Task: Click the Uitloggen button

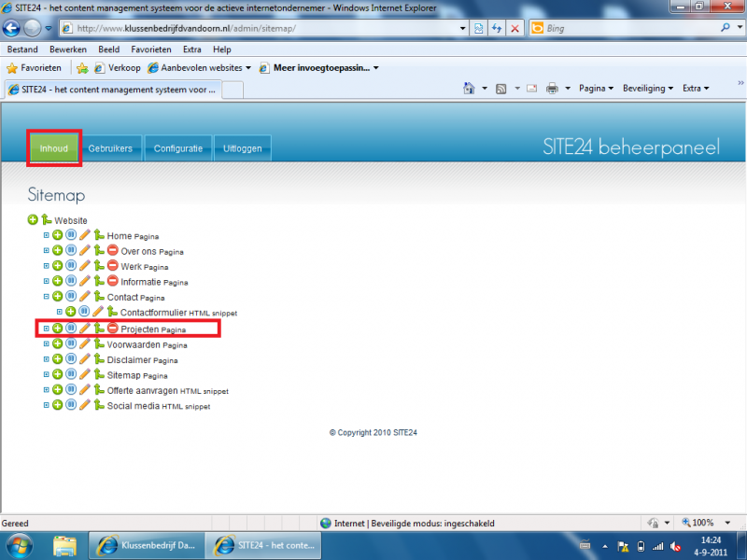Action: pyautogui.click(x=243, y=148)
